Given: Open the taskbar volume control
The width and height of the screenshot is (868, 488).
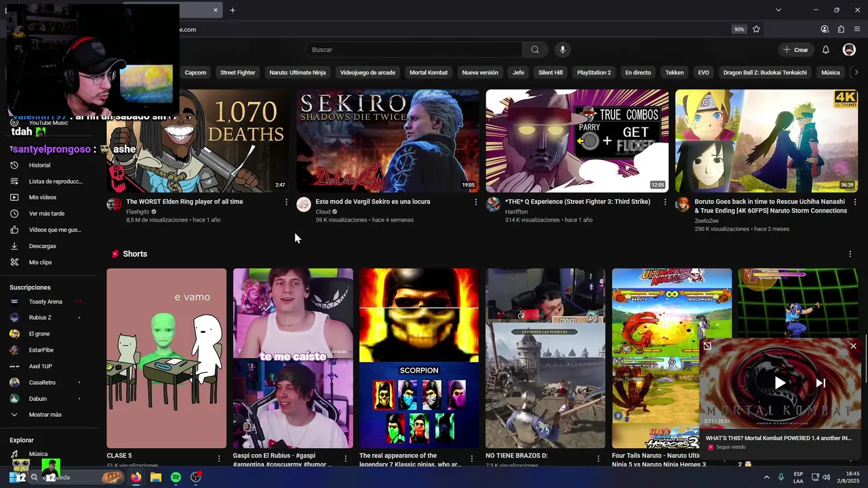Looking at the screenshot, I should pyautogui.click(x=826, y=477).
